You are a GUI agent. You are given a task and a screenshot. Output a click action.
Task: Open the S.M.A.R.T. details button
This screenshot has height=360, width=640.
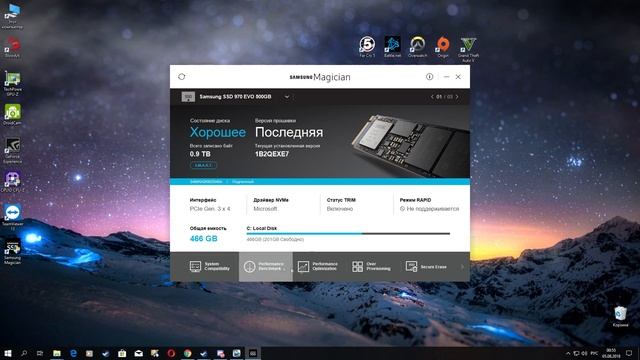tap(203, 165)
